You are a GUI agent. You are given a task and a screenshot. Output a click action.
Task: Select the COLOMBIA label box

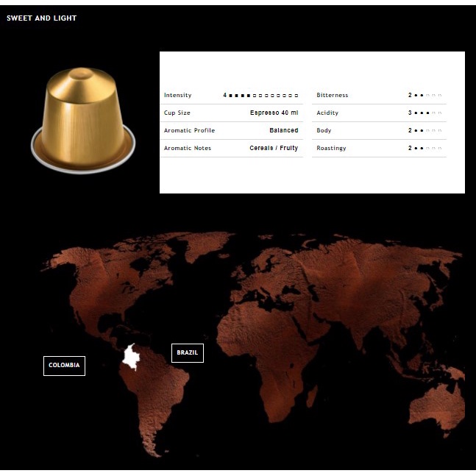click(64, 366)
